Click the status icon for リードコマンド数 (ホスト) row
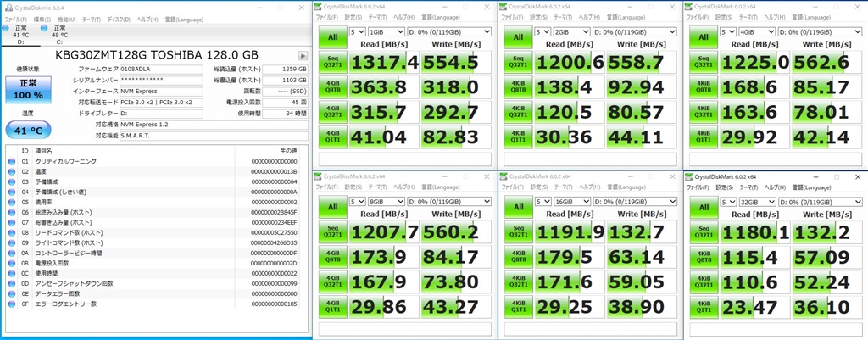The image size is (868, 340). pos(12,232)
